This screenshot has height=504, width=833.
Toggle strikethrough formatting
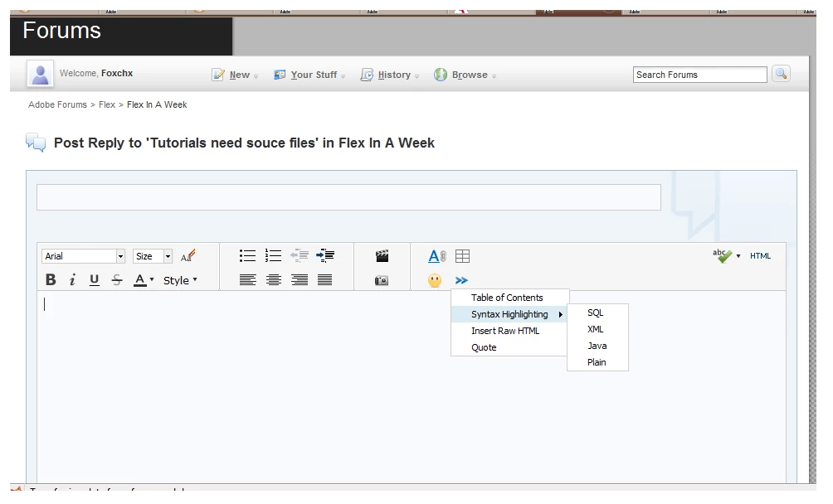point(117,279)
